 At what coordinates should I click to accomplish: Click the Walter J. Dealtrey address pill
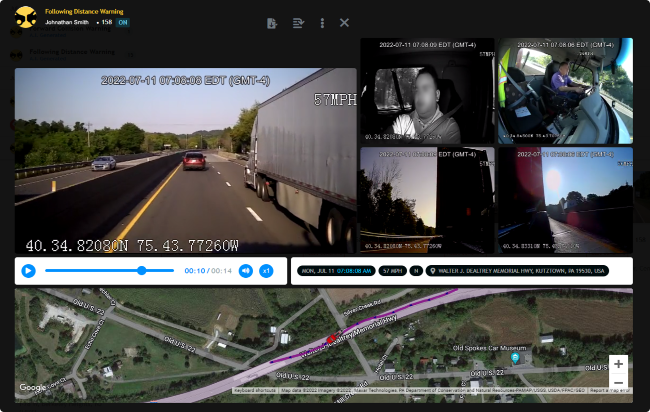pos(517,271)
